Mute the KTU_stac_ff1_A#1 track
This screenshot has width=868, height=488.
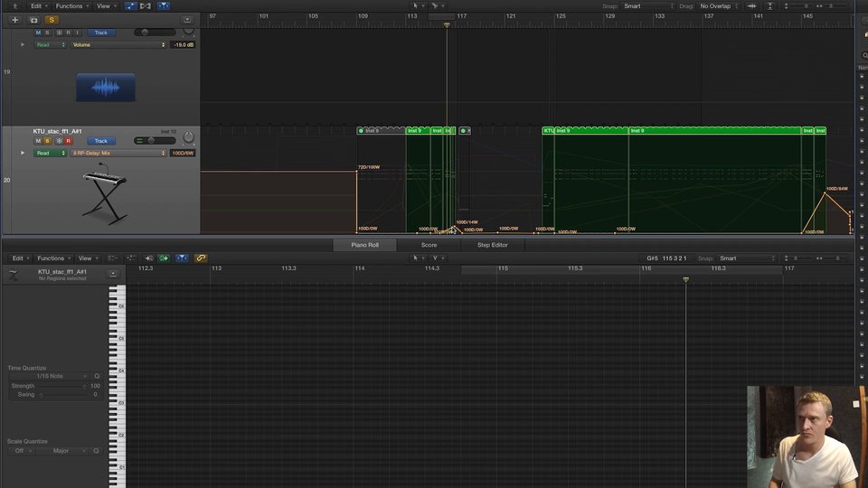point(38,141)
